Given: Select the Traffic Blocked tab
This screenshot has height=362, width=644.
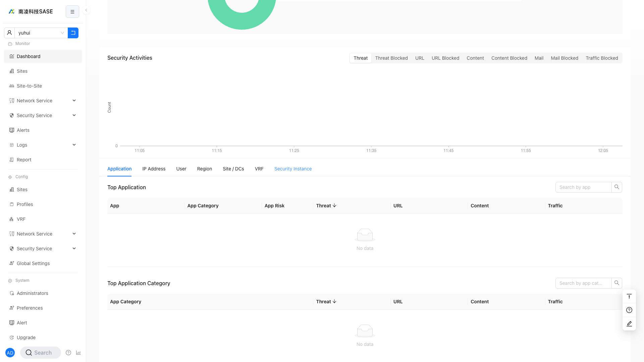Looking at the screenshot, I should click(x=602, y=58).
